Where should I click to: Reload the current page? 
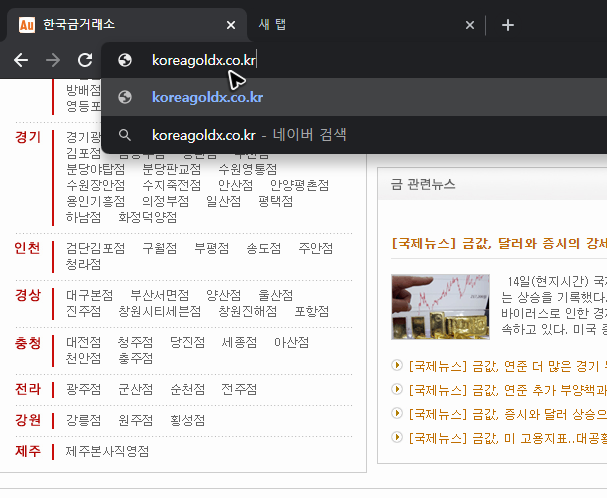click(x=85, y=60)
